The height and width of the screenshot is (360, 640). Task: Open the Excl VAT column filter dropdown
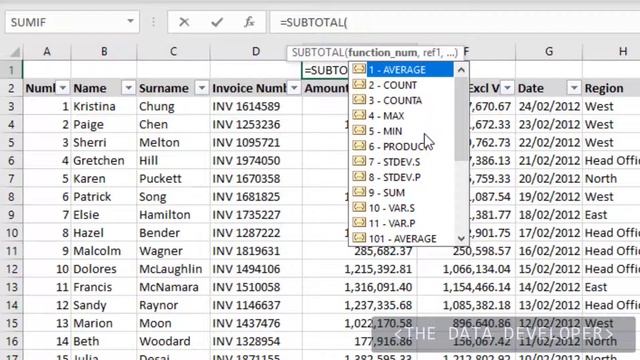click(x=507, y=88)
